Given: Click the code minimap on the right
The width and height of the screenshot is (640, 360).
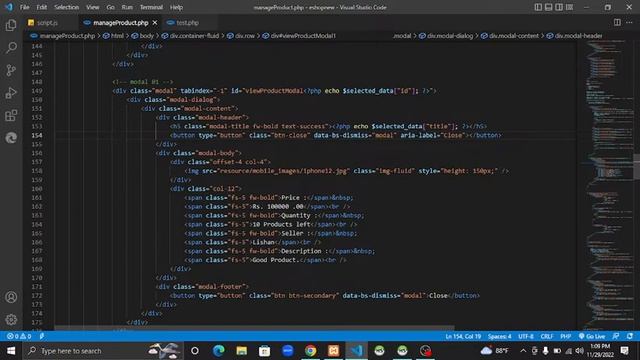Looking at the screenshot, I should click(x=608, y=184).
